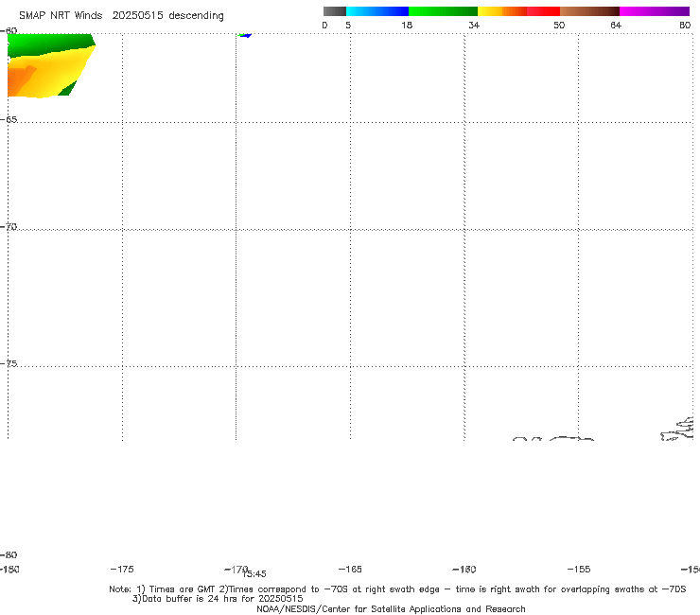Viewport: 700px width, 615px height.
Task: Click the -165 longitude axis label
Action: pyautogui.click(x=350, y=569)
